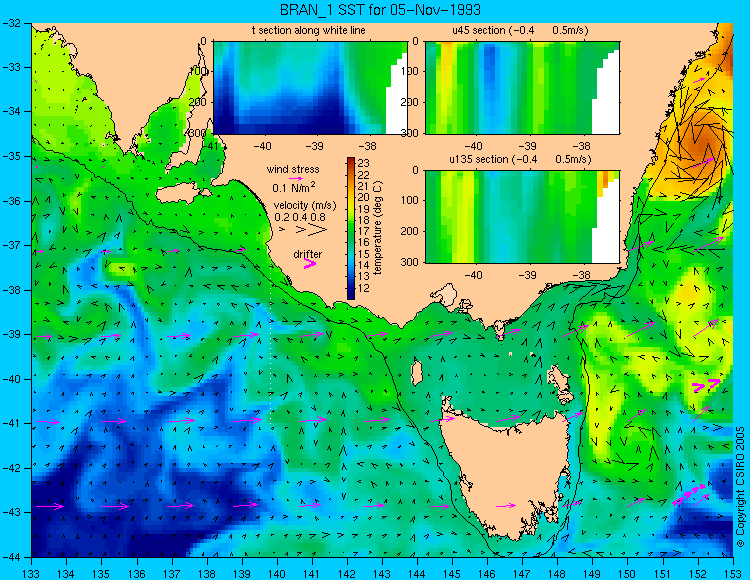
Task: Select the temperature color bar
Action: point(351,229)
